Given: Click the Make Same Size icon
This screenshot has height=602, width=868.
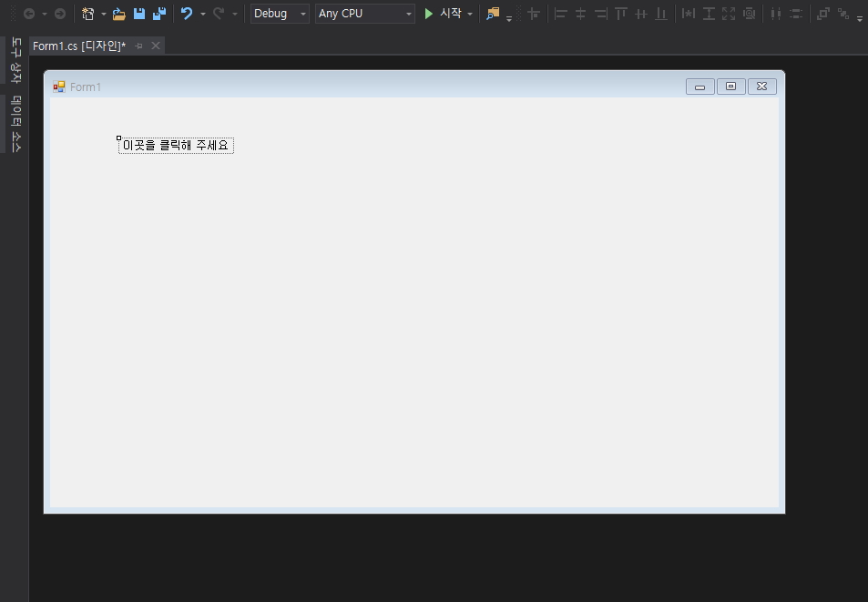Looking at the screenshot, I should click(729, 14).
